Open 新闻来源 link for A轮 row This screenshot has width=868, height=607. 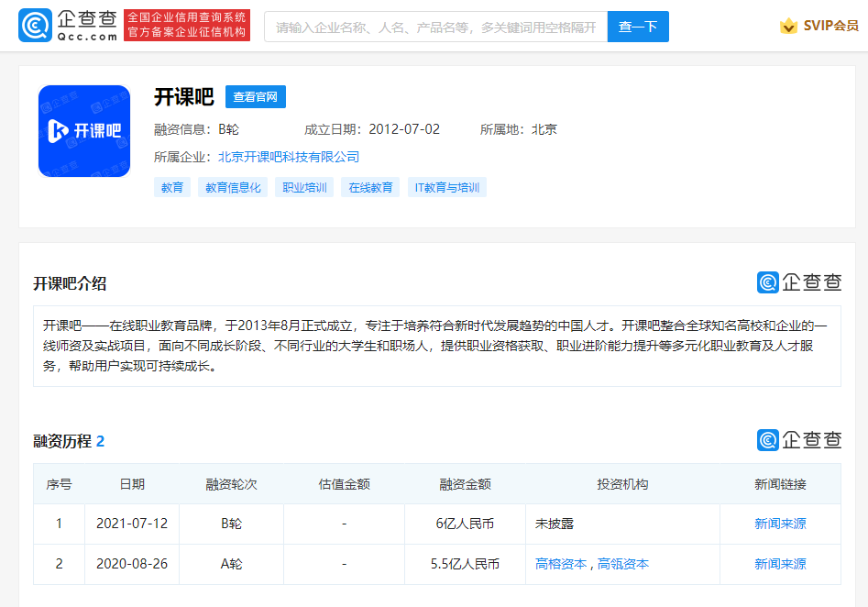click(x=780, y=564)
